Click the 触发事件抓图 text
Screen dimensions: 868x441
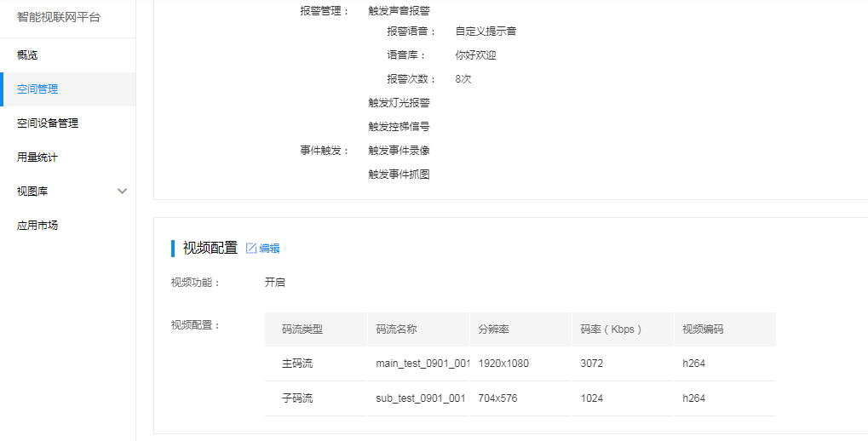(x=400, y=175)
